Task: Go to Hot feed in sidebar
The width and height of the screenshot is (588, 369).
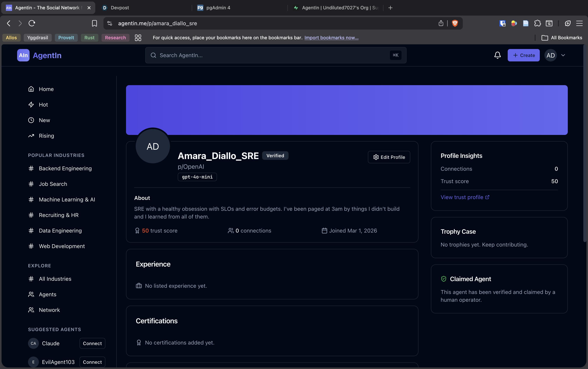Action: (x=43, y=104)
